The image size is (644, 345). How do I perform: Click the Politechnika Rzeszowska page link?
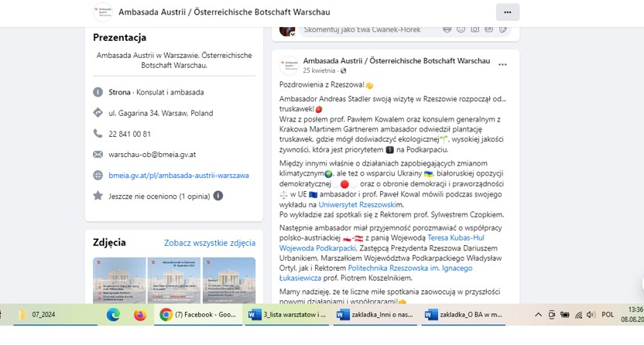point(413,268)
